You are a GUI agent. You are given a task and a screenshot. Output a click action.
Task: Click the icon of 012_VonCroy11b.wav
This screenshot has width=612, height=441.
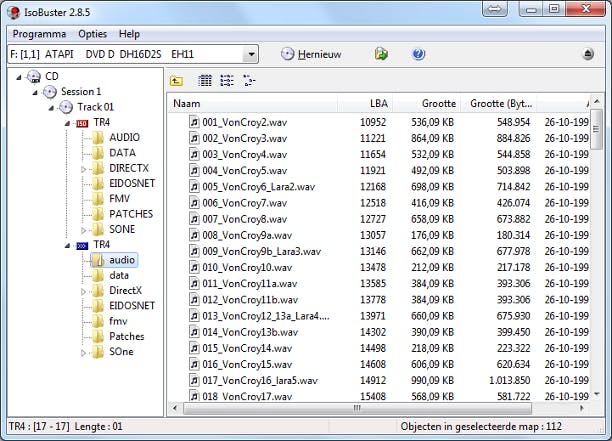coord(194,300)
